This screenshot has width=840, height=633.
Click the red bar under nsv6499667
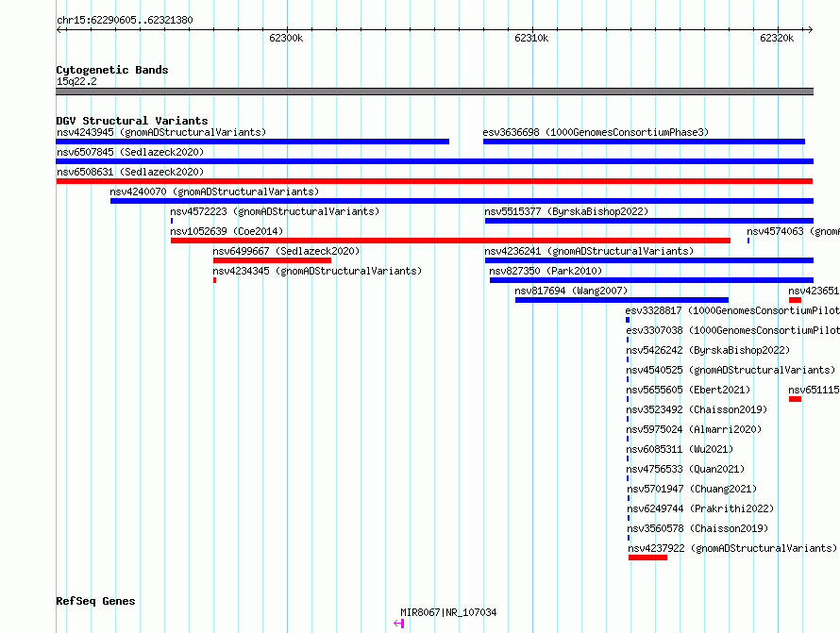pos(272,260)
